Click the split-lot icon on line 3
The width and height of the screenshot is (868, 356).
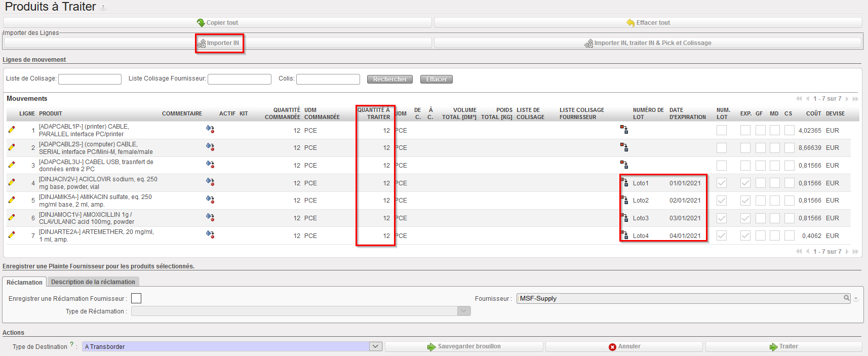click(x=624, y=165)
